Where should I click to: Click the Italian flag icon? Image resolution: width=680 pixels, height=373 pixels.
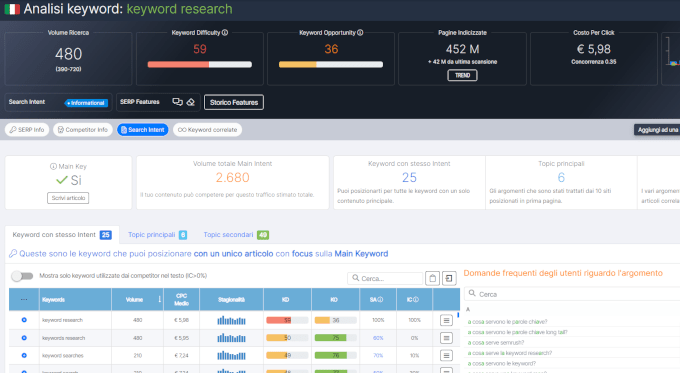(x=12, y=9)
